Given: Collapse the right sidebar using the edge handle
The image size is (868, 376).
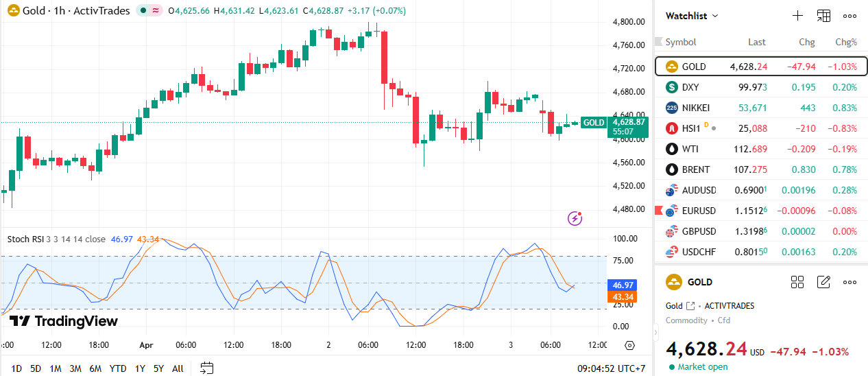Looking at the screenshot, I should coord(657,333).
